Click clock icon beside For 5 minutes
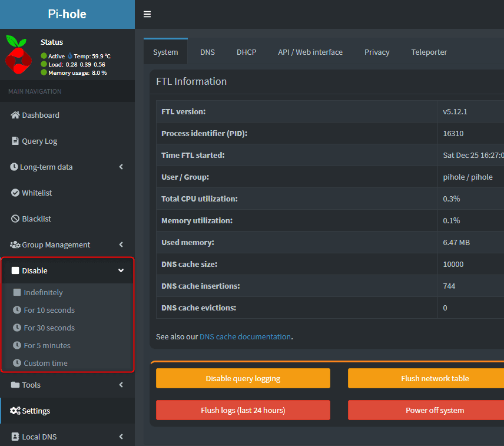Image resolution: width=504 pixels, height=446 pixels. click(16, 345)
